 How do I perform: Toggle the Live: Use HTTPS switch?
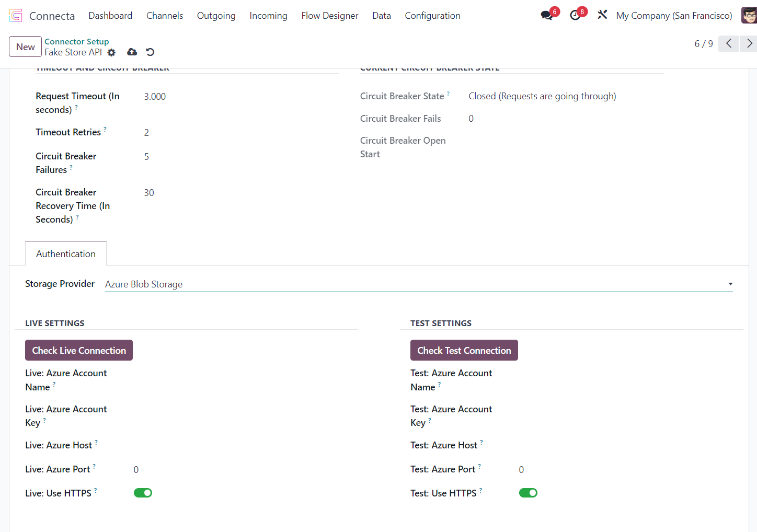click(x=143, y=493)
